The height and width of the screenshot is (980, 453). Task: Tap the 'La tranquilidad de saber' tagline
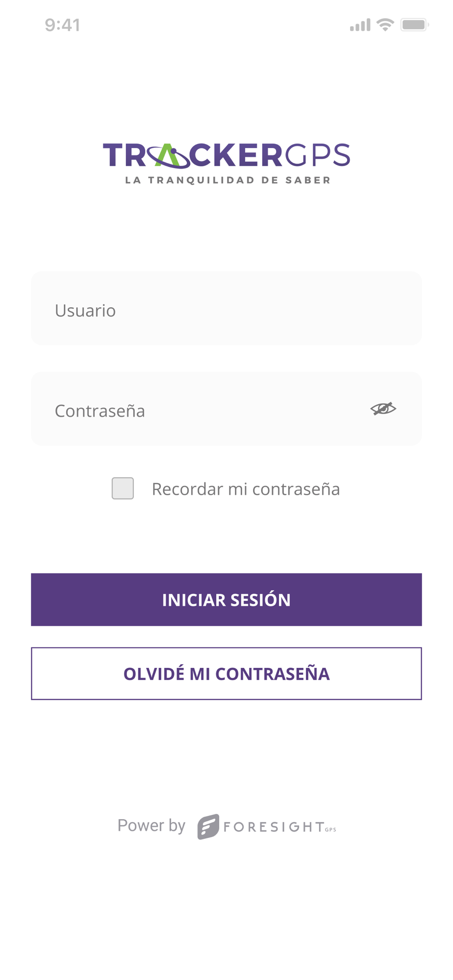[227, 180]
